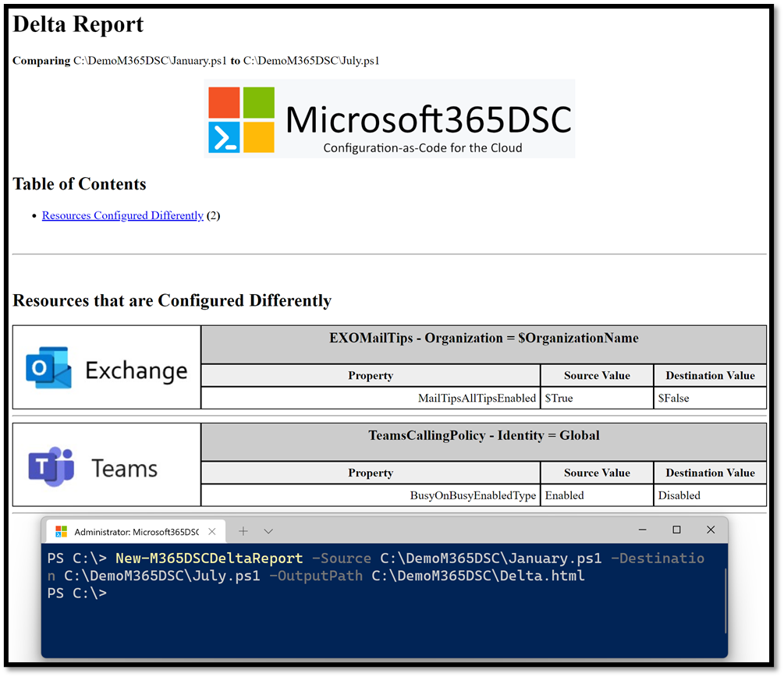The image size is (784, 677).
Task: Close the terminal window
Action: (x=711, y=530)
